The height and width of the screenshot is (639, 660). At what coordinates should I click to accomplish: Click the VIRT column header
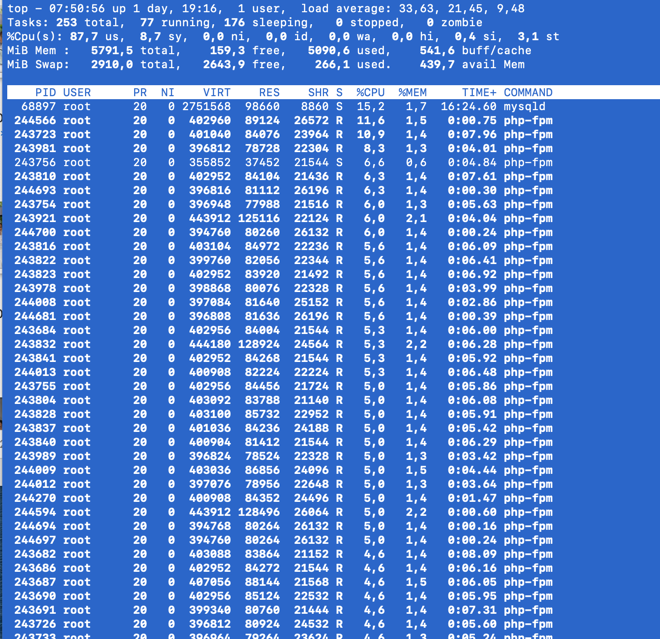(216, 92)
